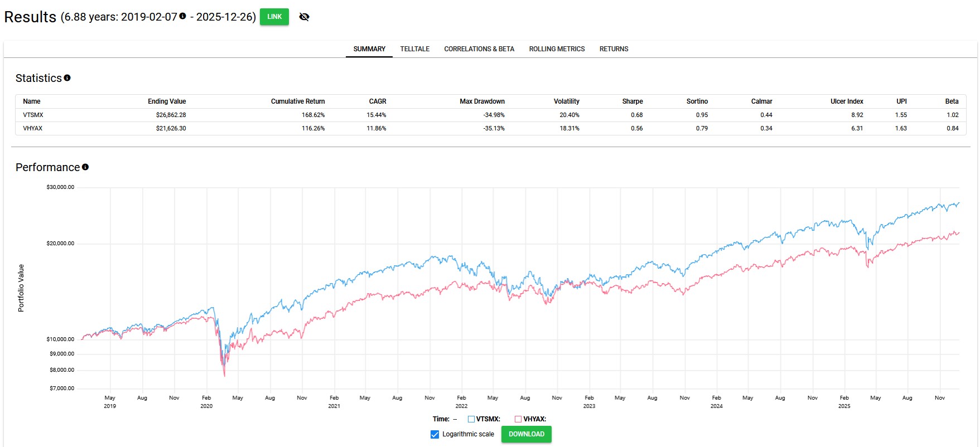Click the cumulative return 168.62%
The width and height of the screenshot is (980, 447).
coord(313,115)
